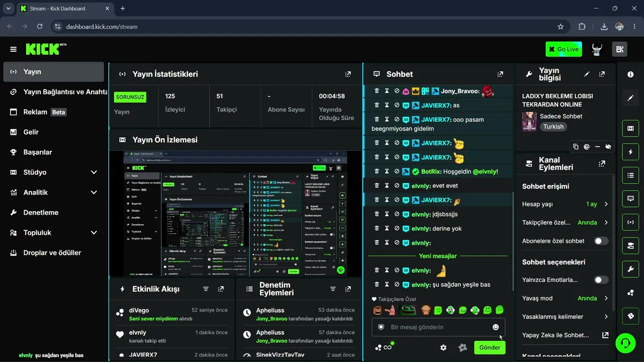Filter the Etkinlik Akışı feed
644x362 pixels.
point(206,289)
